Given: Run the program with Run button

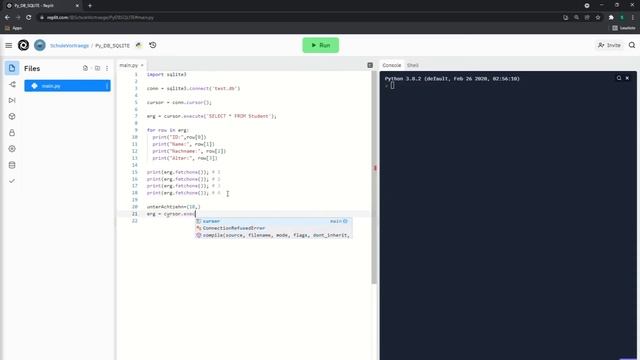Looking at the screenshot, I should pos(320,45).
